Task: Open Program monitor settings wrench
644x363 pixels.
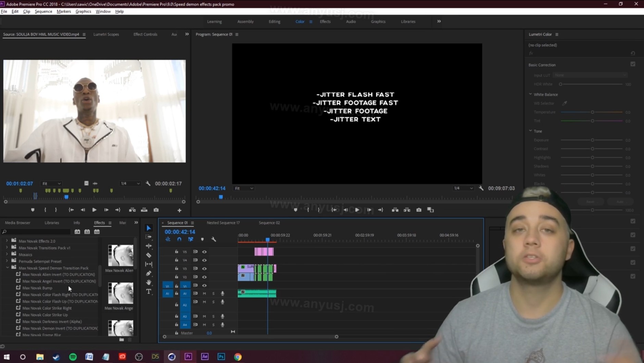Action: click(481, 188)
